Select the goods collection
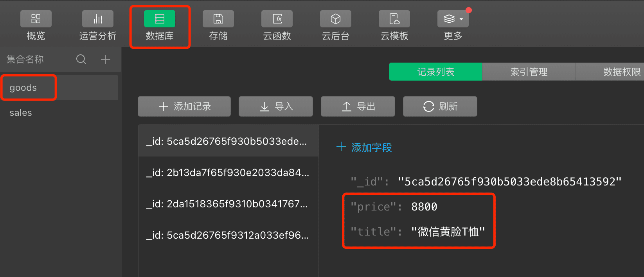644x277 pixels. [x=59, y=88]
